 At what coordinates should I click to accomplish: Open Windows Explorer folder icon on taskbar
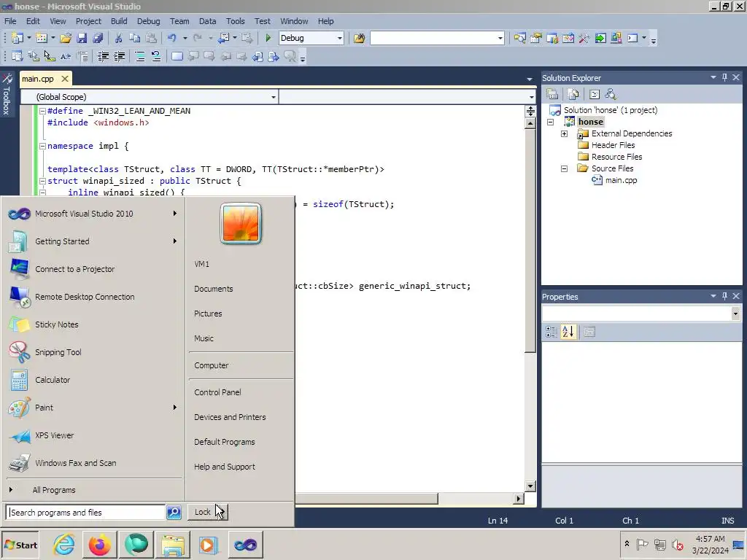tap(173, 545)
